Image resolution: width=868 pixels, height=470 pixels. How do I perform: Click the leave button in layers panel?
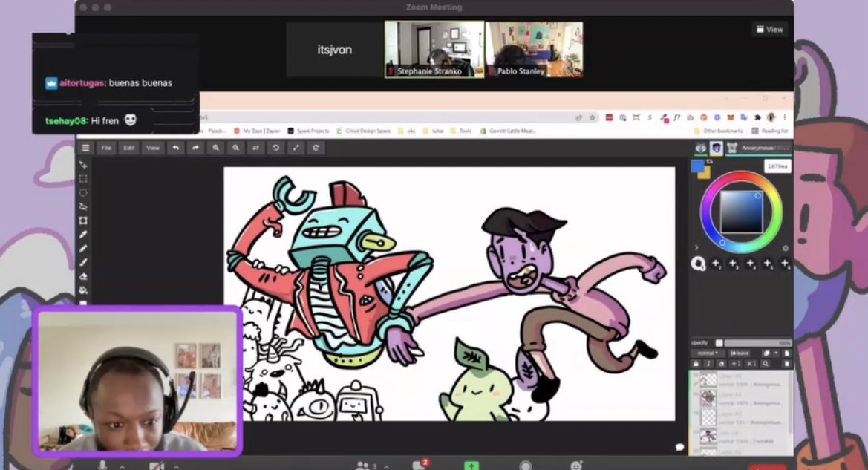tap(740, 353)
